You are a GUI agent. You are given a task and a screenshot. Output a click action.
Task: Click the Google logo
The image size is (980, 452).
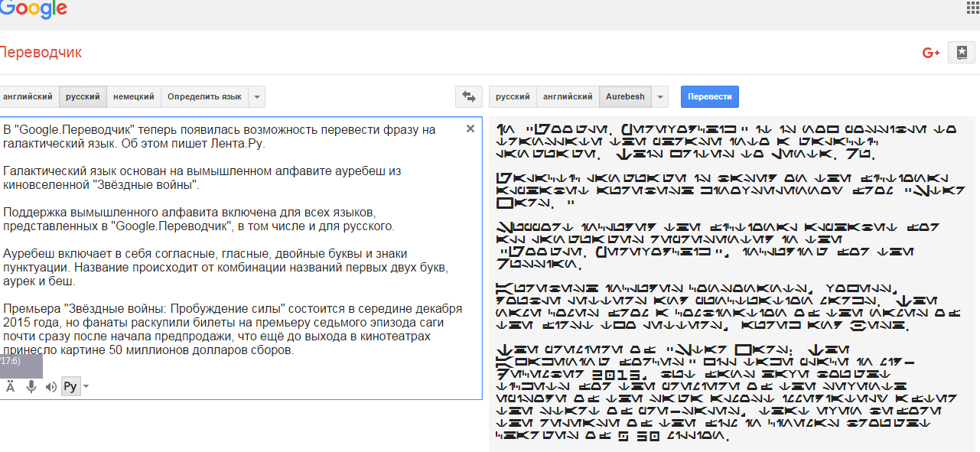(32, 9)
